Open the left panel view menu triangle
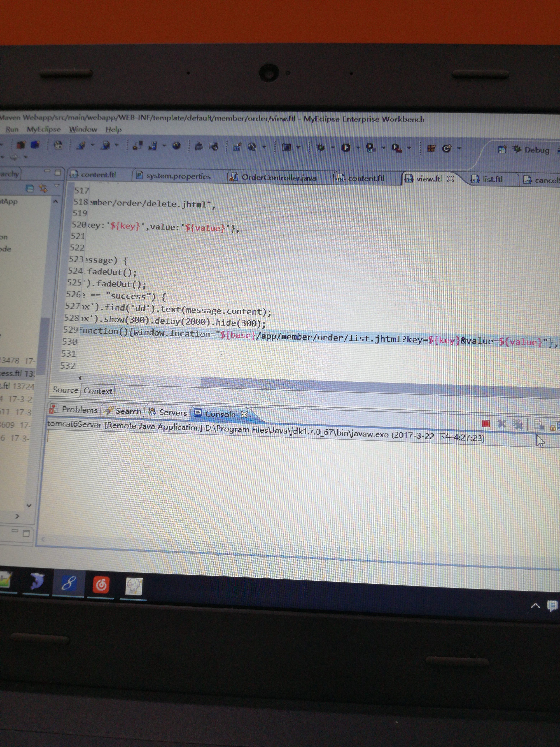This screenshot has height=747, width=560. point(56,186)
